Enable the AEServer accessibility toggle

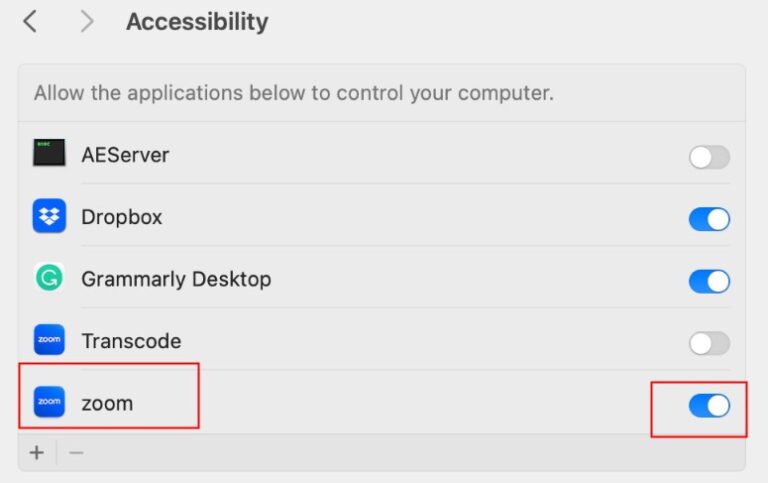coord(709,157)
